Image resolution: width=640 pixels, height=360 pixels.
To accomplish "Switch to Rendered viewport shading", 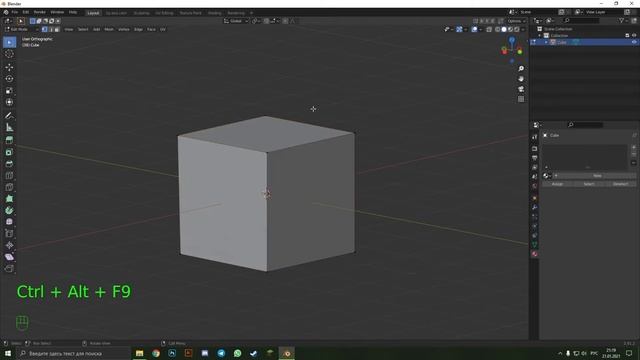I will tap(517, 29).
